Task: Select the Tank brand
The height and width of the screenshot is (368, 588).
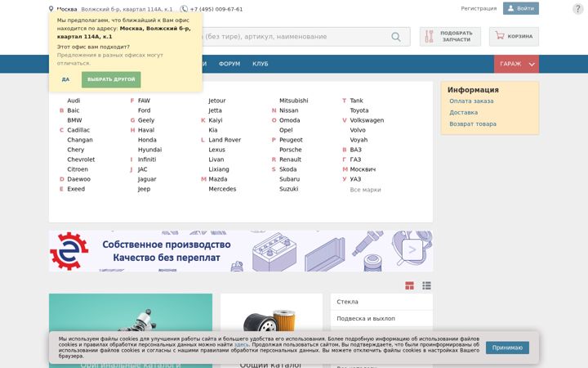Action: [x=356, y=101]
